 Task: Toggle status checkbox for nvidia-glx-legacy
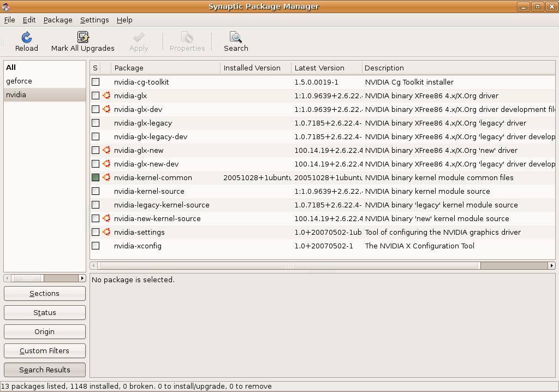click(96, 123)
